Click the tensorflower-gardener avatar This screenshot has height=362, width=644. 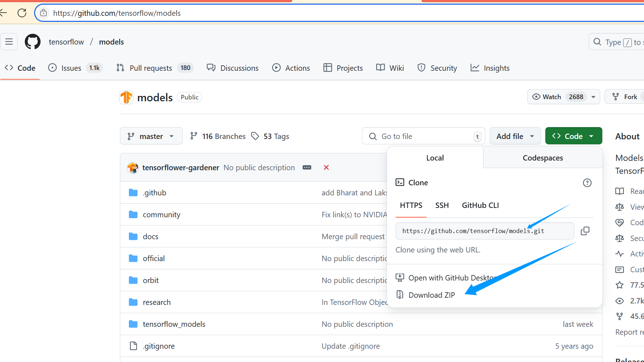[133, 168]
